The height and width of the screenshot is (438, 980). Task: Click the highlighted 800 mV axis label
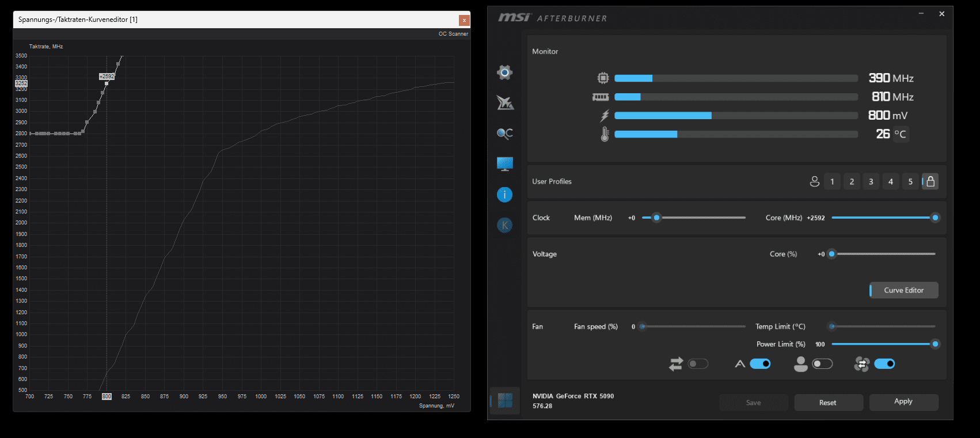tap(107, 397)
